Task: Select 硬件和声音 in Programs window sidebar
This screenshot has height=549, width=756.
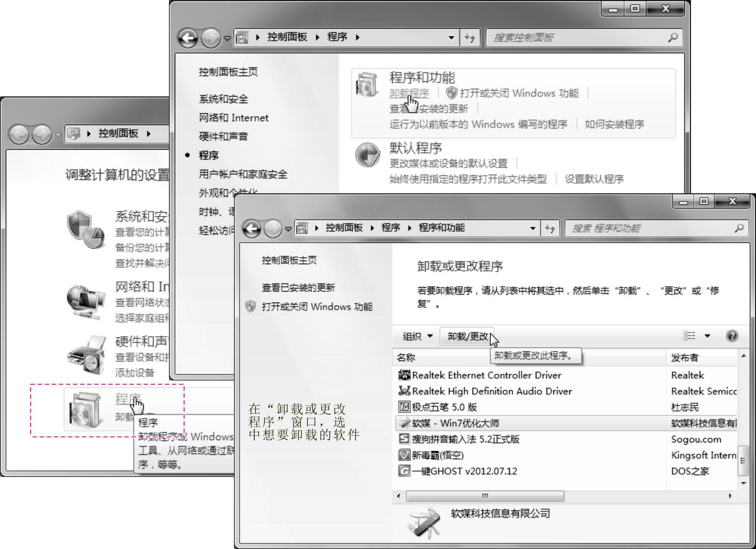Action: pos(223,136)
